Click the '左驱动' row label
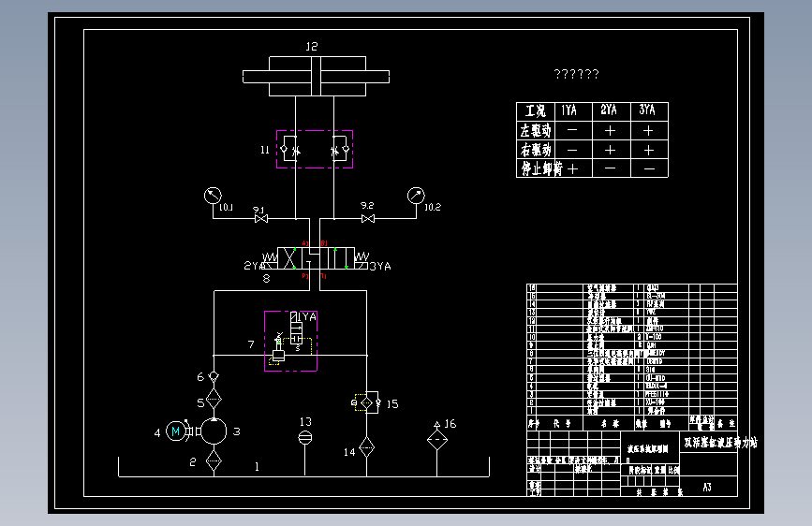 536,130
